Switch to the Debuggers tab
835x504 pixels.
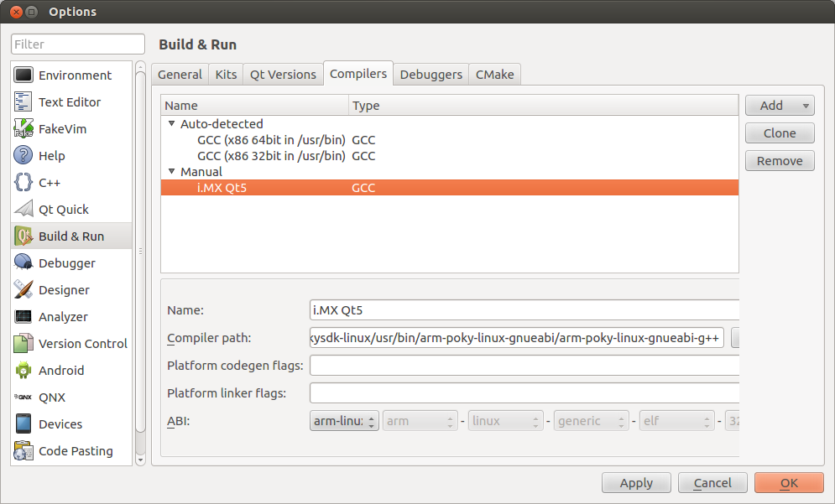(431, 74)
